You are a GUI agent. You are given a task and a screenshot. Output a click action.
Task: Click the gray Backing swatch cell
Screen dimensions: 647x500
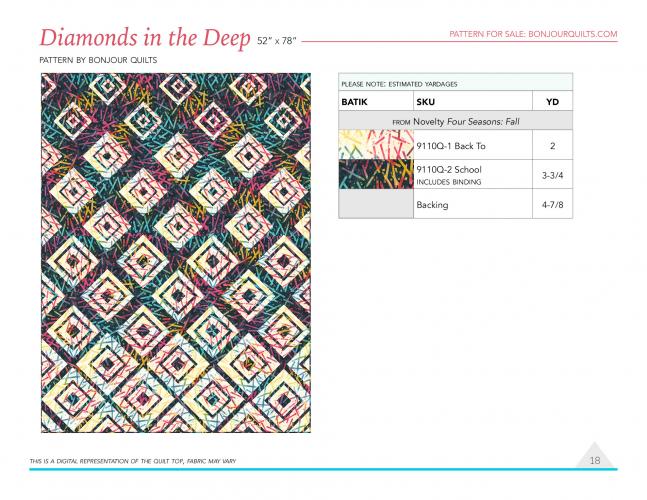click(376, 204)
